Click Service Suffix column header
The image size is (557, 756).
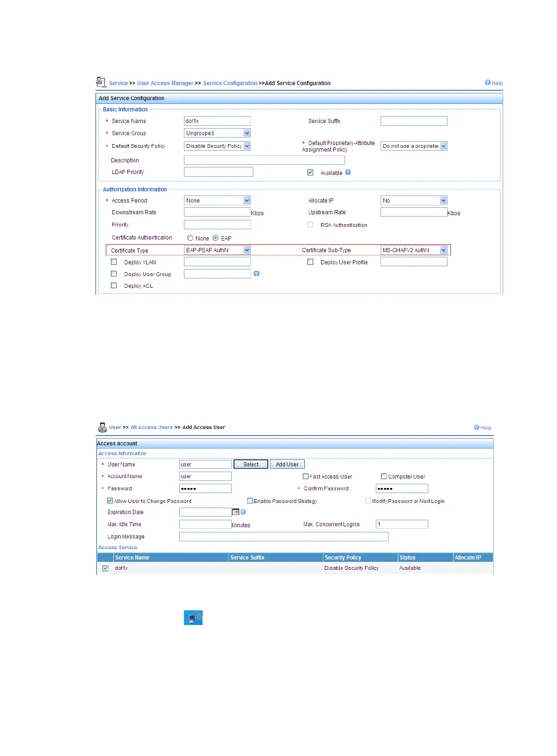pyautogui.click(x=276, y=558)
